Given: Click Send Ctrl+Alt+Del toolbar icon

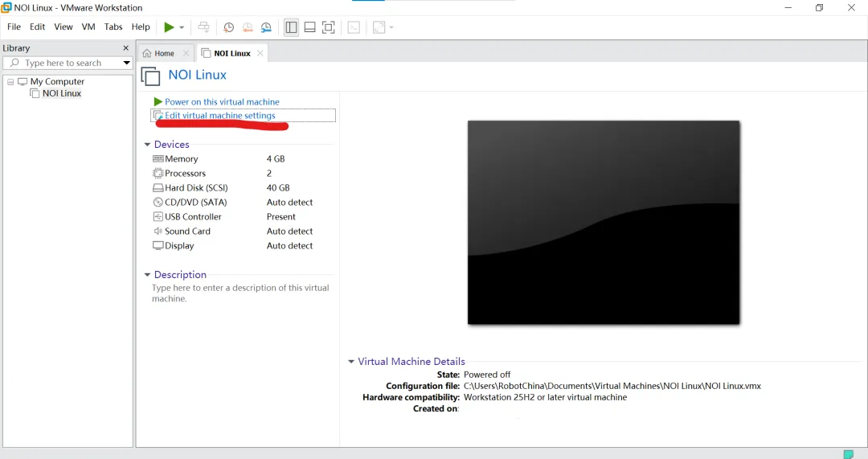Looking at the screenshot, I should [203, 27].
